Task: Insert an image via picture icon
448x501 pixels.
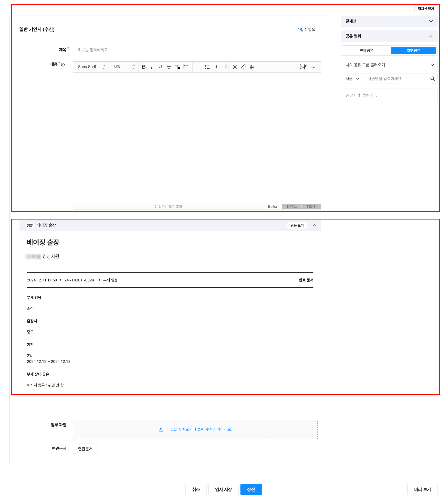Action: pyautogui.click(x=313, y=67)
